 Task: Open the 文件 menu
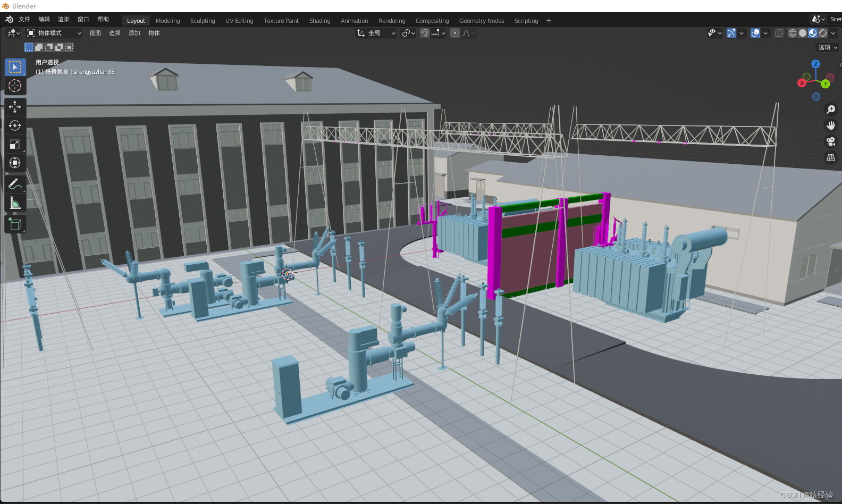[x=24, y=19]
